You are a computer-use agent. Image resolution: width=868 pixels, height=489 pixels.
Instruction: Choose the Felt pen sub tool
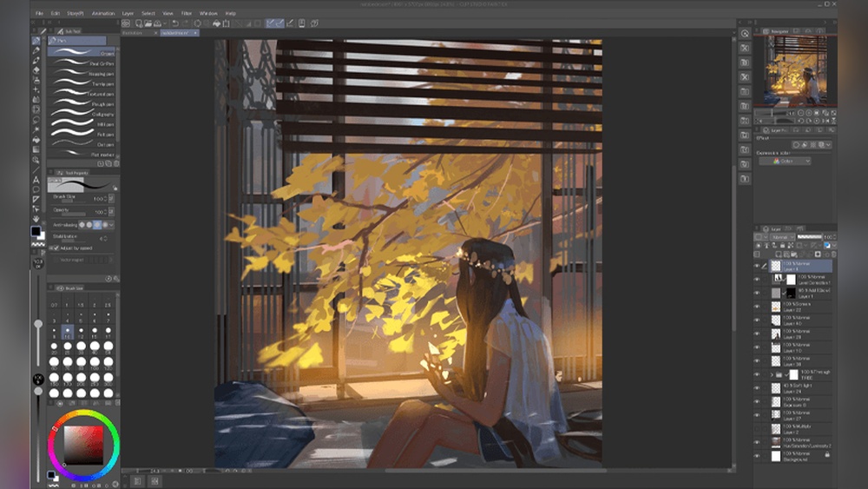82,134
